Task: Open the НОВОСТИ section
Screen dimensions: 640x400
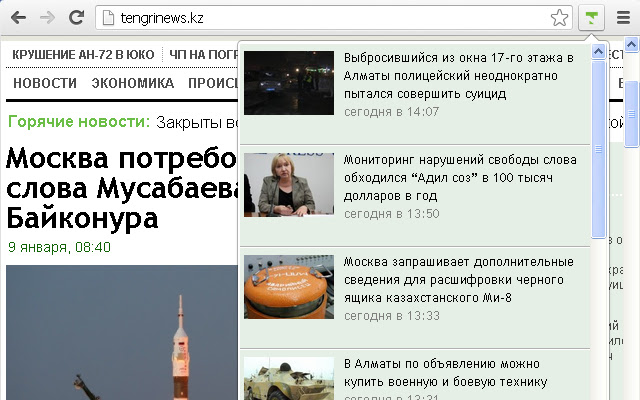Action: pos(45,83)
